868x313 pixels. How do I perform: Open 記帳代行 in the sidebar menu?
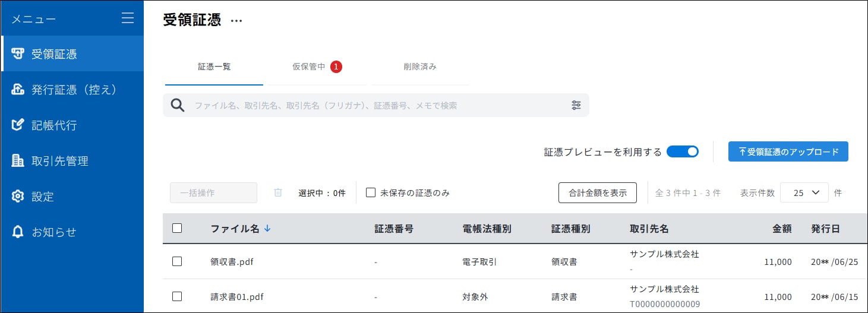pos(72,125)
